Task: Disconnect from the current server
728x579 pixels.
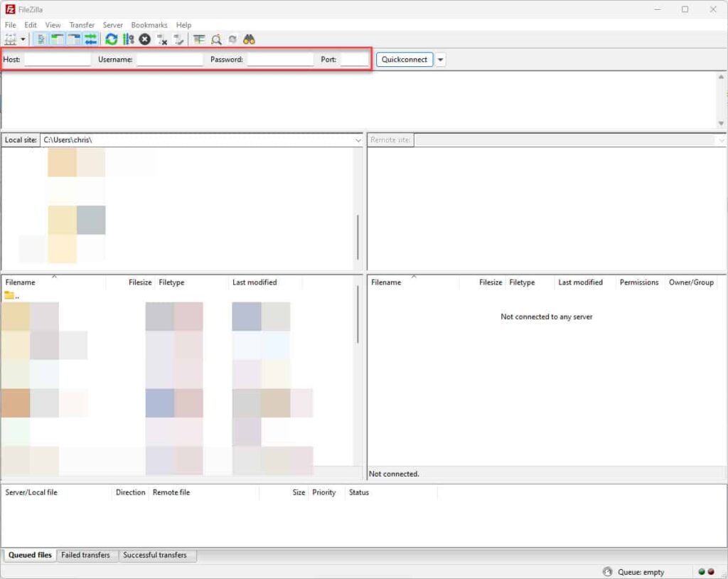Action: point(161,40)
